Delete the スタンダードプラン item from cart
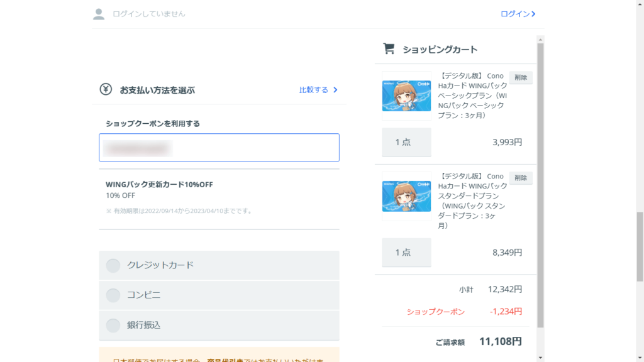The height and width of the screenshot is (362, 644). pos(521,178)
